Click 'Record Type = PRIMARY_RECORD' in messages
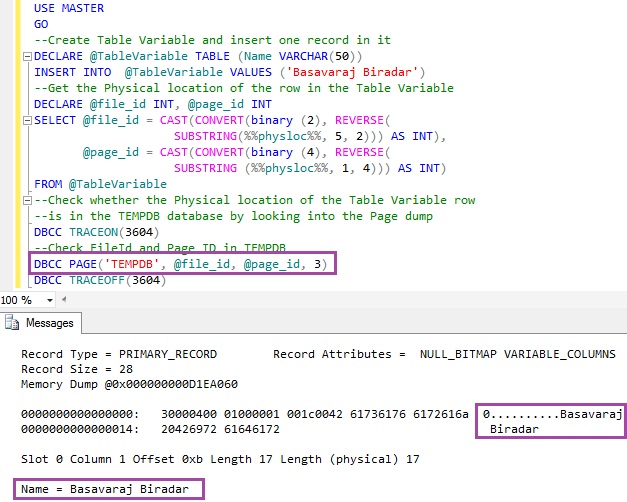This screenshot has width=627, height=502. (119, 354)
